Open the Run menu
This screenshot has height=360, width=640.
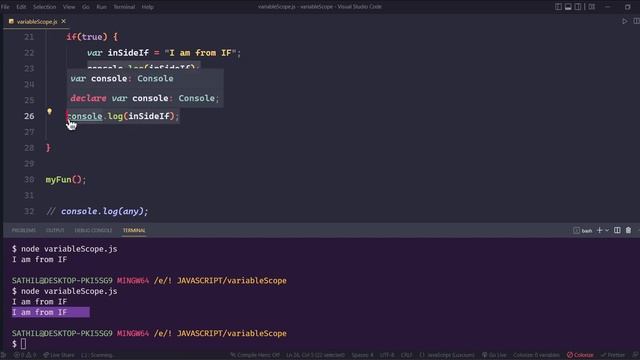[x=102, y=7]
